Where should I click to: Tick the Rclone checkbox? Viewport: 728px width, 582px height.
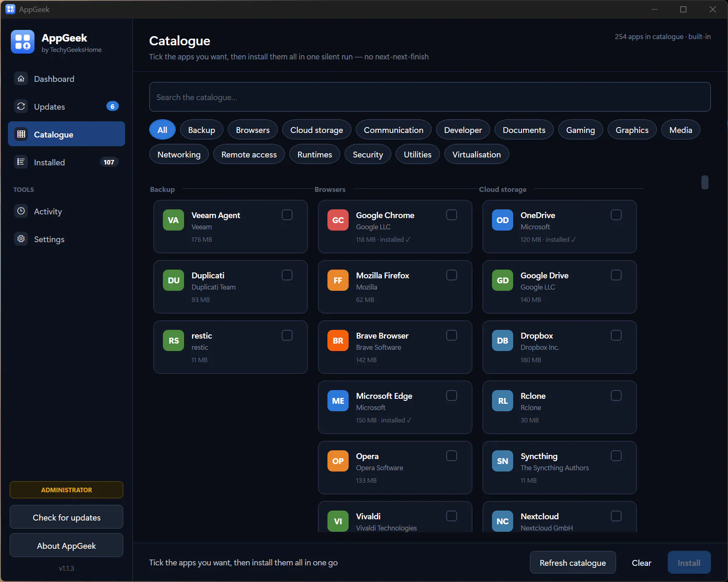click(x=616, y=395)
